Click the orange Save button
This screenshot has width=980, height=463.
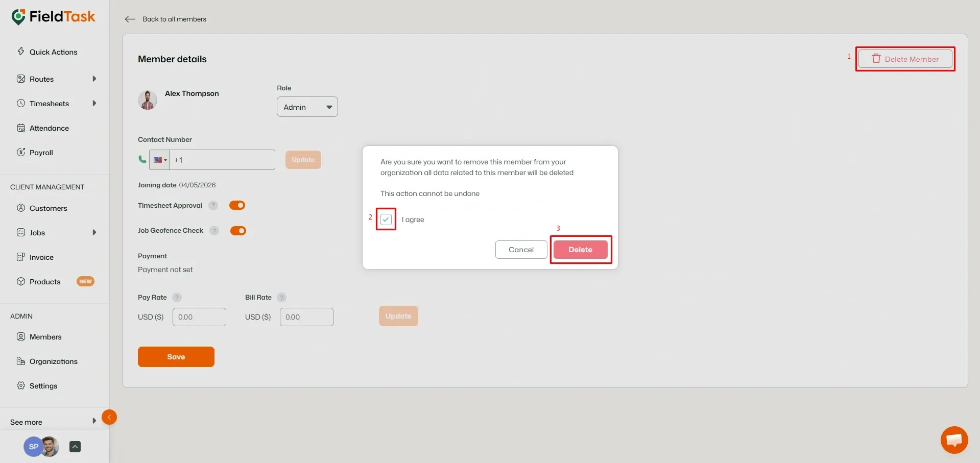[x=176, y=357]
